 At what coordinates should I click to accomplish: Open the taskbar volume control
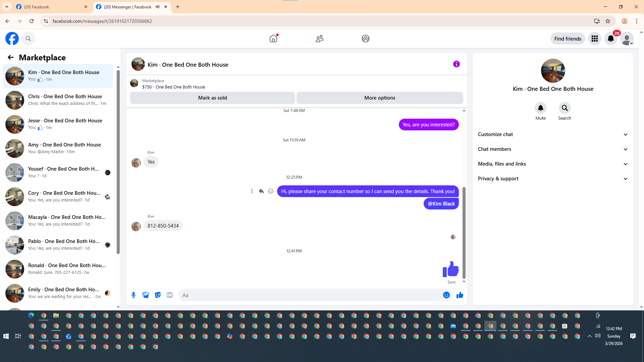[598, 336]
